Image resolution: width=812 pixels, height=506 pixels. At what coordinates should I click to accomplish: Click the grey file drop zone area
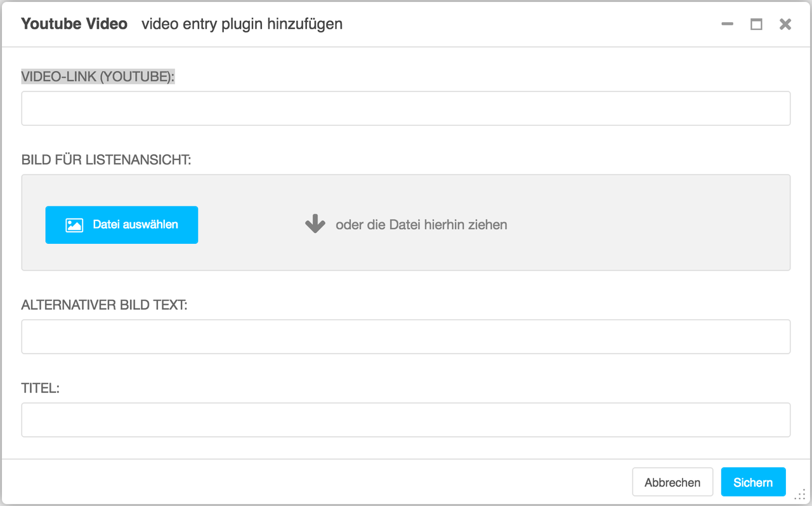coord(406,223)
